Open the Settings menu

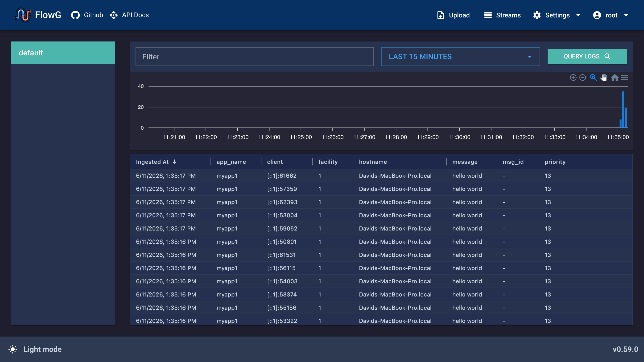[557, 15]
